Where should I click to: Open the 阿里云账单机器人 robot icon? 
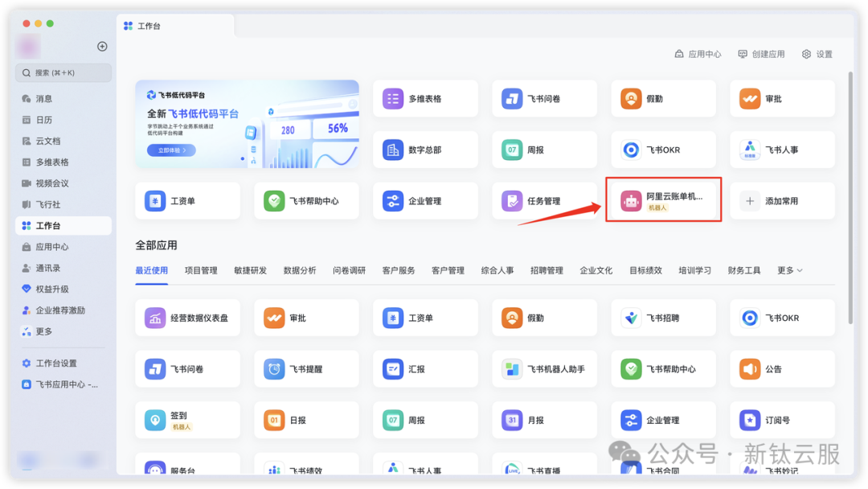pos(631,201)
